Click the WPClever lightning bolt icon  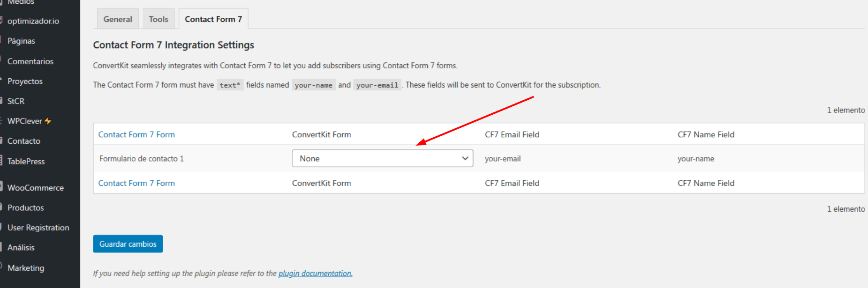point(48,121)
